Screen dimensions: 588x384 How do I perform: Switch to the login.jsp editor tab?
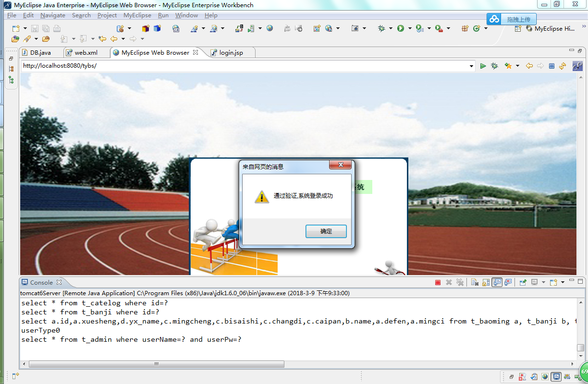pyautogui.click(x=231, y=52)
